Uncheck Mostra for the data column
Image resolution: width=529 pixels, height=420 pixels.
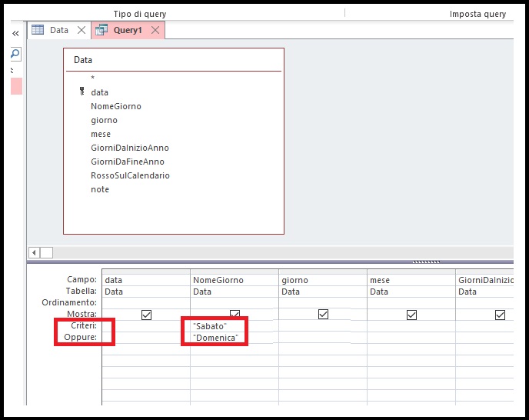coord(146,315)
